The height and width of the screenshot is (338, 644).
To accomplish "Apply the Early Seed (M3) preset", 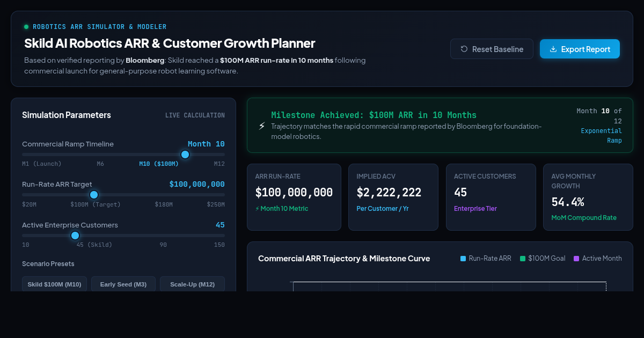I will click(x=123, y=284).
